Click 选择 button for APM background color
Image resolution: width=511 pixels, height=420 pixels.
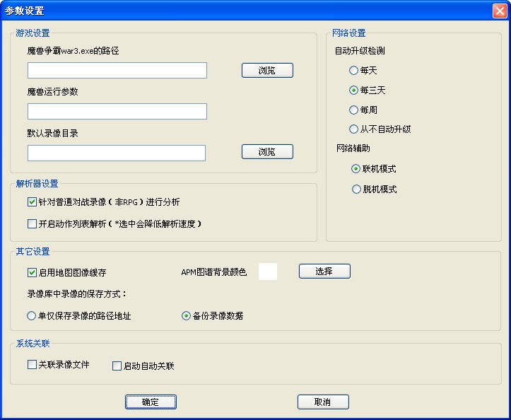tap(324, 272)
